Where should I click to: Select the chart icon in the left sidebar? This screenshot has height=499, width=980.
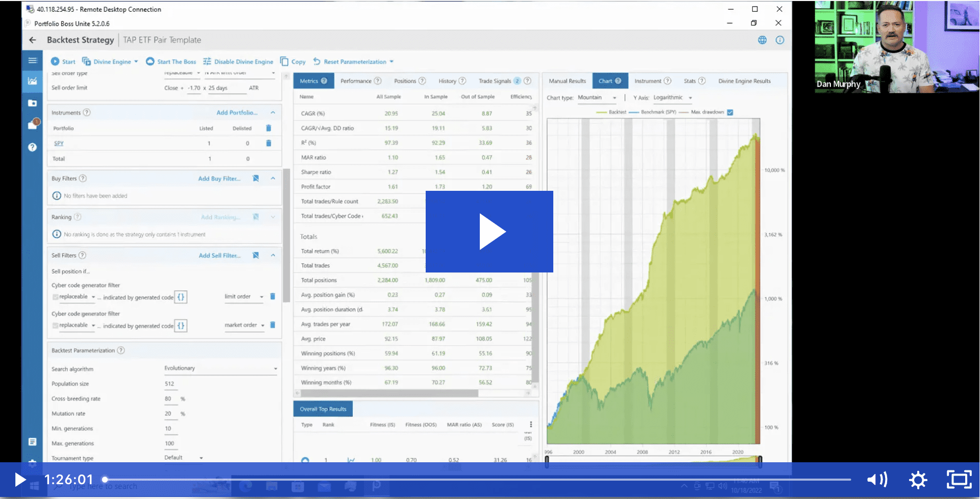tap(33, 81)
